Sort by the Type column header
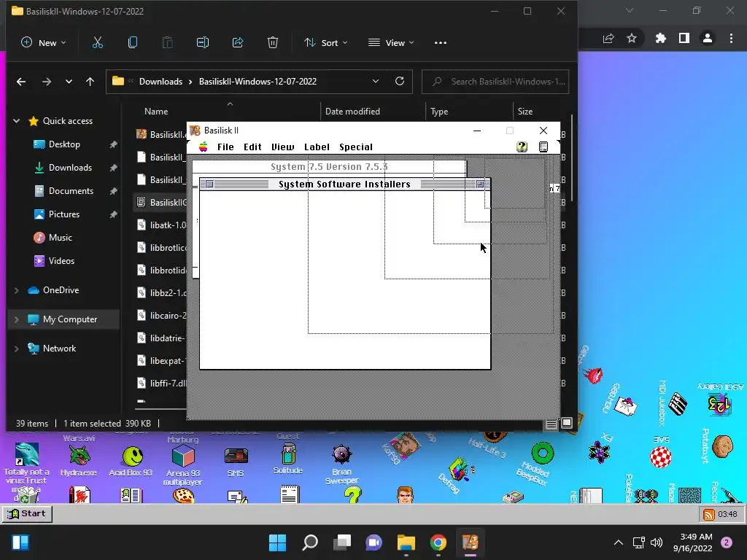This screenshot has width=747, height=560. [439, 112]
